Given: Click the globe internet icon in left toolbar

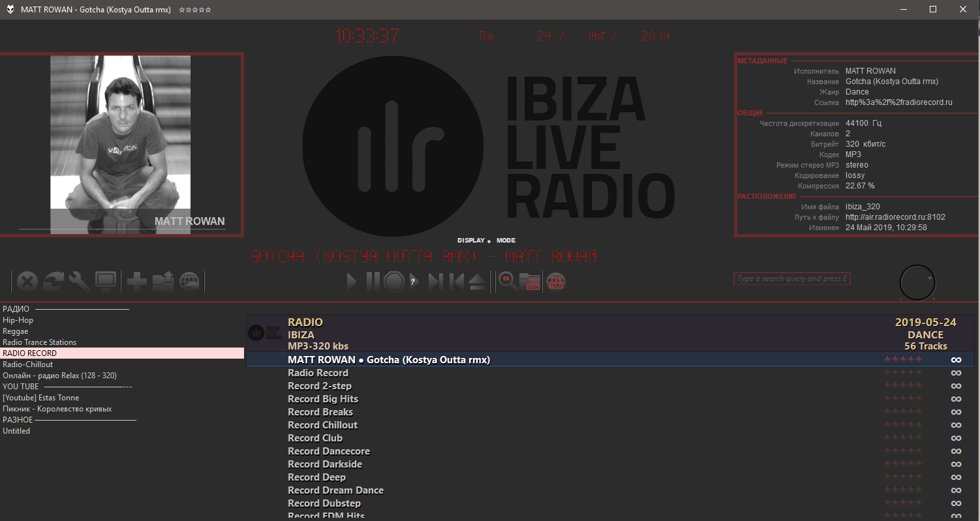Looking at the screenshot, I should coord(189,281).
